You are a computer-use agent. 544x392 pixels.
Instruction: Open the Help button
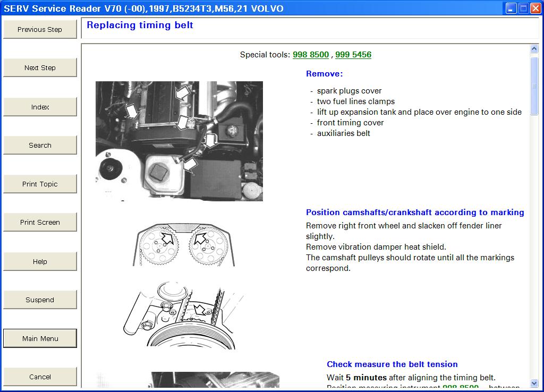click(x=40, y=261)
